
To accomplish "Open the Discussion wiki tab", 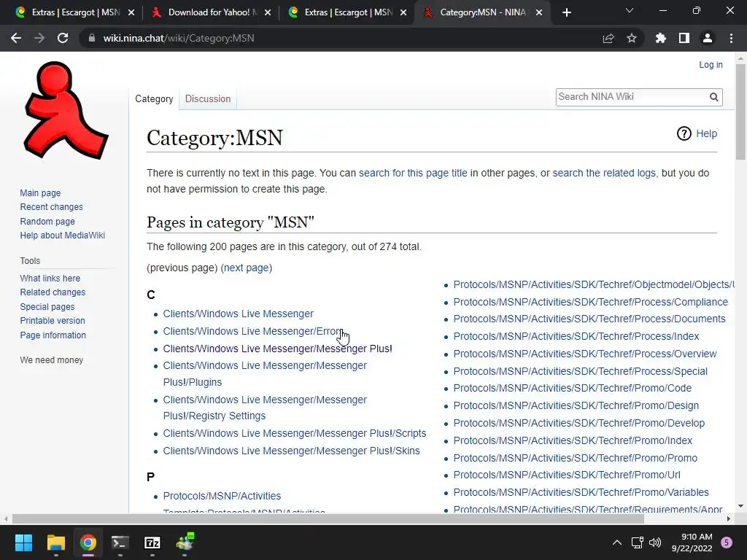I will click(x=208, y=98).
